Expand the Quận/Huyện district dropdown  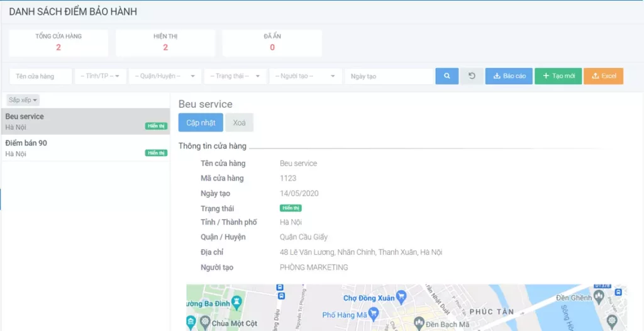[165, 76]
